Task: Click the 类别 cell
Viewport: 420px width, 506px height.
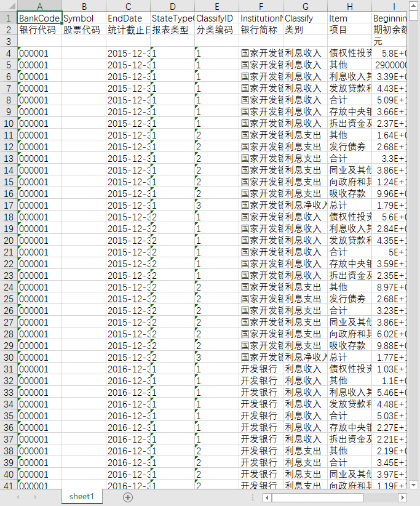Action: [x=305, y=30]
